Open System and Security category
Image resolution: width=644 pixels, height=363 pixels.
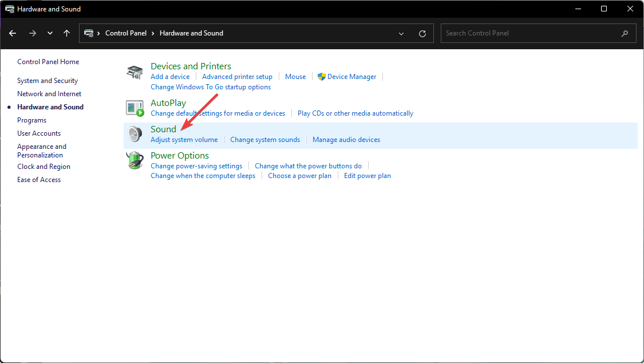tap(48, 81)
